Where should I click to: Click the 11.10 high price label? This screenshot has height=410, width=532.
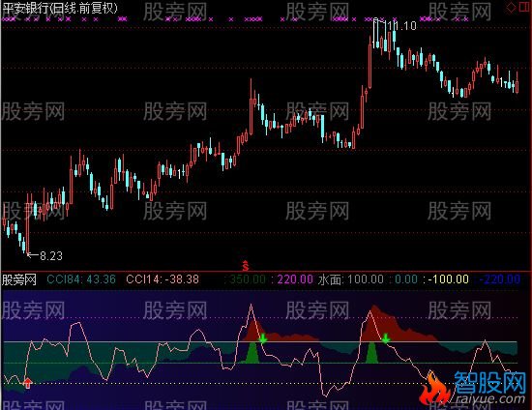click(401, 26)
